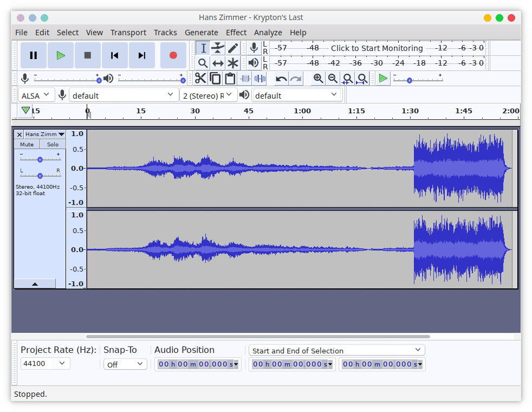Open the playback device default dropdown
Screen dimensions: 532x412
pyautogui.click(x=296, y=95)
